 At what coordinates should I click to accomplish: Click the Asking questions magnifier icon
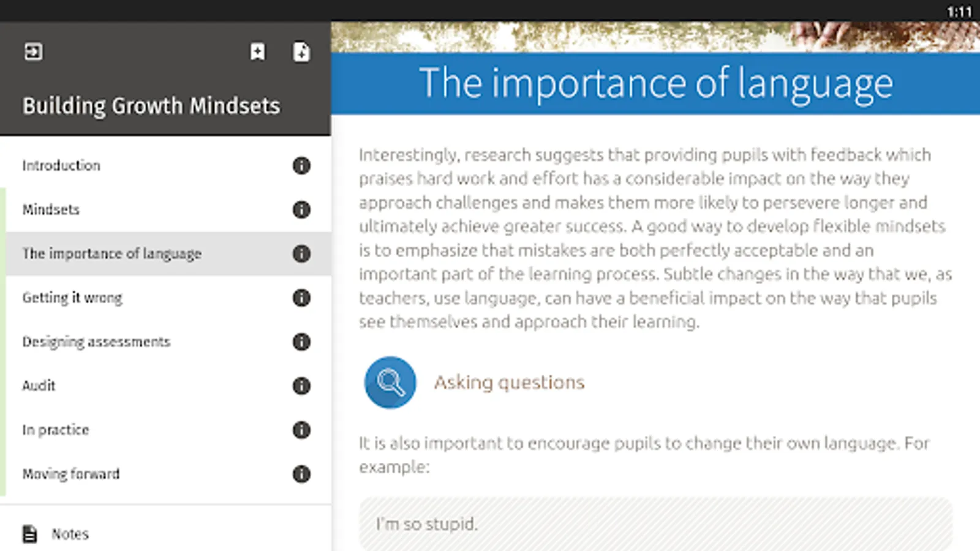click(390, 383)
